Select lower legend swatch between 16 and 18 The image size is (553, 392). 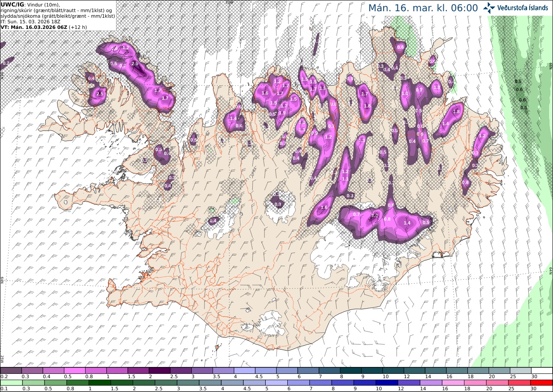(453, 383)
